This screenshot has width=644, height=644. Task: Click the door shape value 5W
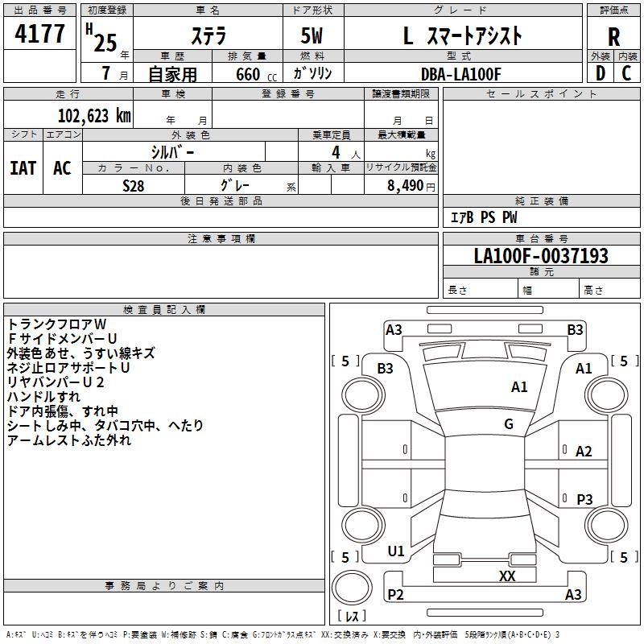[312, 35]
